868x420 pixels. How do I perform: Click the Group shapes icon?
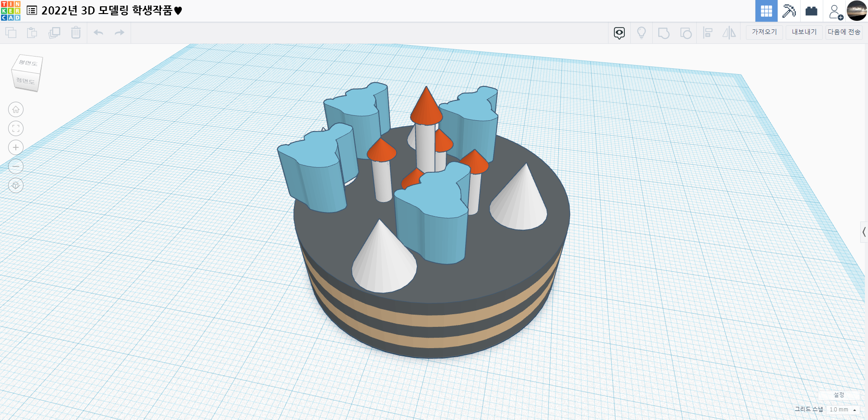664,33
